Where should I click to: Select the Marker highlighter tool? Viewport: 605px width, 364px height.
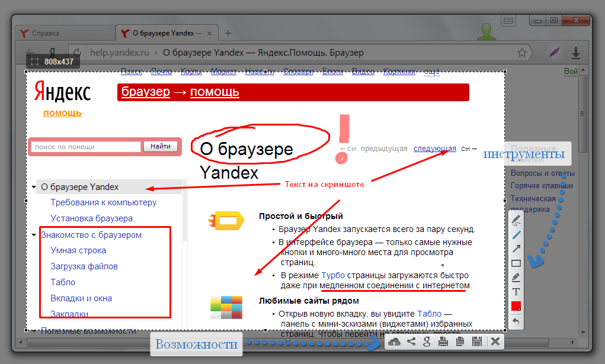click(x=516, y=278)
